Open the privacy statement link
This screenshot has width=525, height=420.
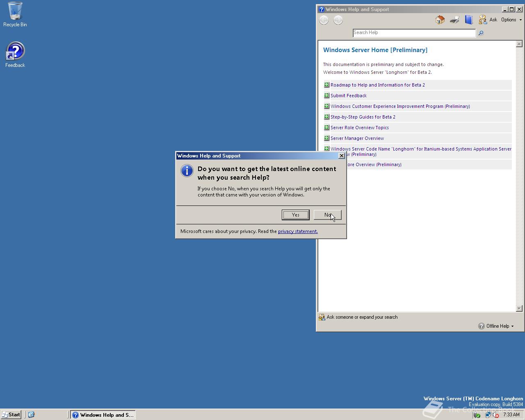point(297,231)
